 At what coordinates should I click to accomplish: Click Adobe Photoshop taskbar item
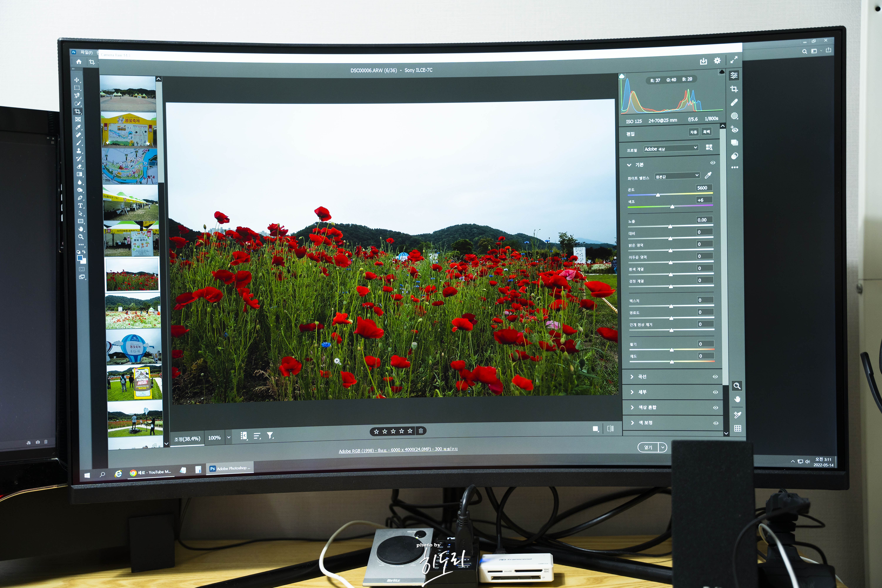pos(229,468)
